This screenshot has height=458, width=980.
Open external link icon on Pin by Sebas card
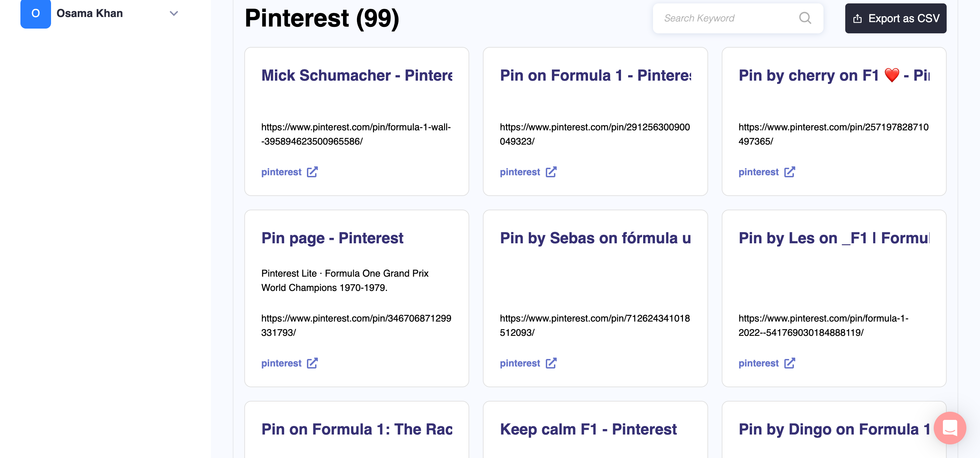(551, 363)
